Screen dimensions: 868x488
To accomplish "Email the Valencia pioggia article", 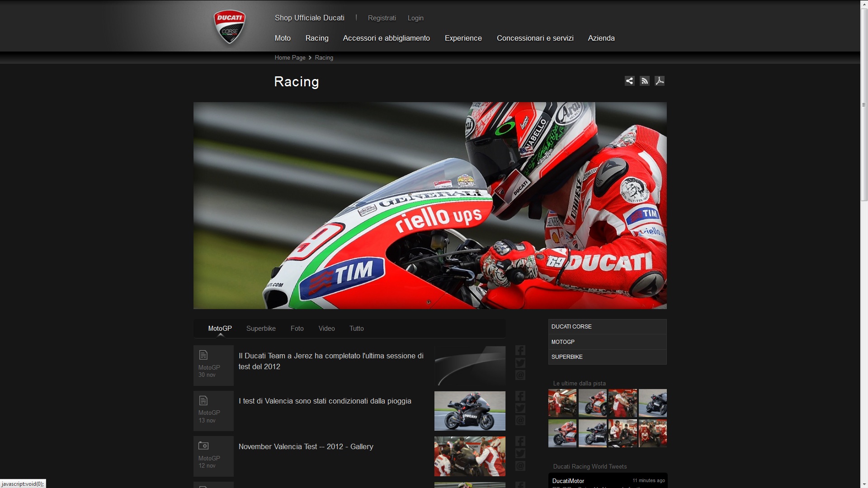I will [x=520, y=420].
